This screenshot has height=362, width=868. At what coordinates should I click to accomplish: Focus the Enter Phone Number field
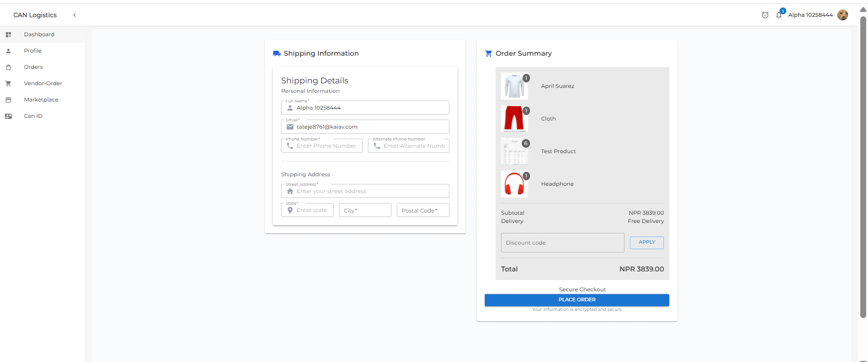[x=322, y=146]
